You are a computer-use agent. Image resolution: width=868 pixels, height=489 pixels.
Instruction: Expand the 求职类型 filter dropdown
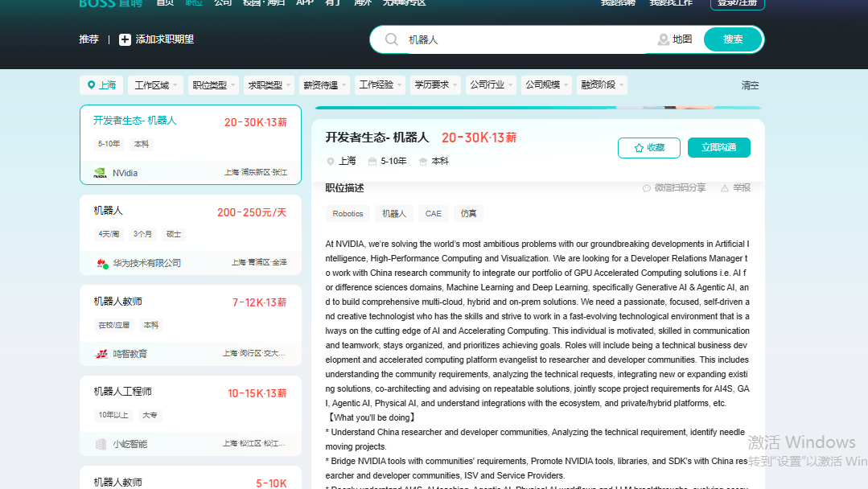pyautogui.click(x=269, y=84)
